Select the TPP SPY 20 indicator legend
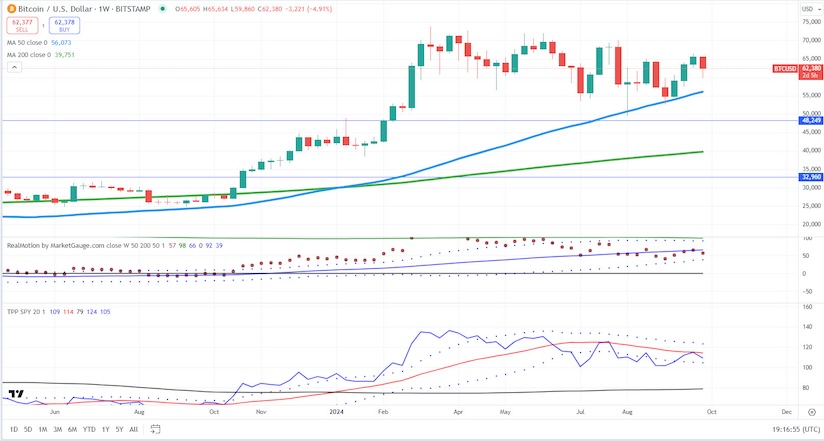Image resolution: width=824 pixels, height=441 pixels. click(x=58, y=312)
